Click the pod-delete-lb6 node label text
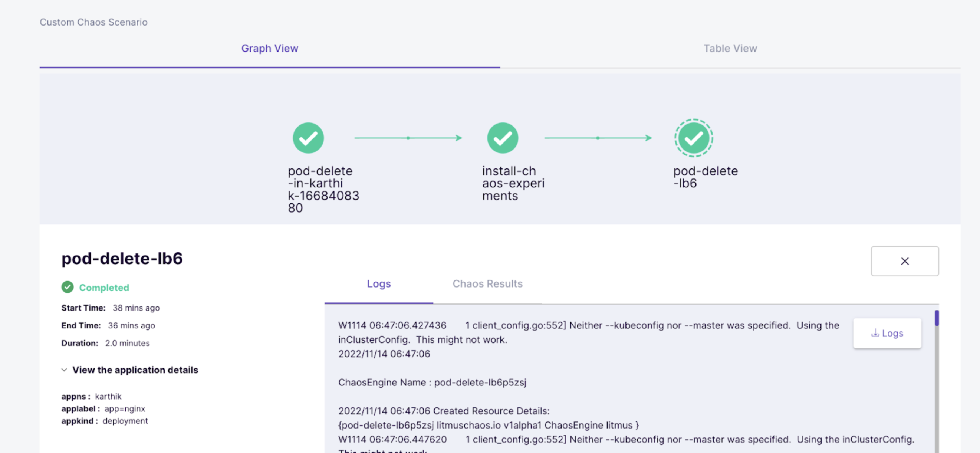The image size is (980, 453). [705, 177]
